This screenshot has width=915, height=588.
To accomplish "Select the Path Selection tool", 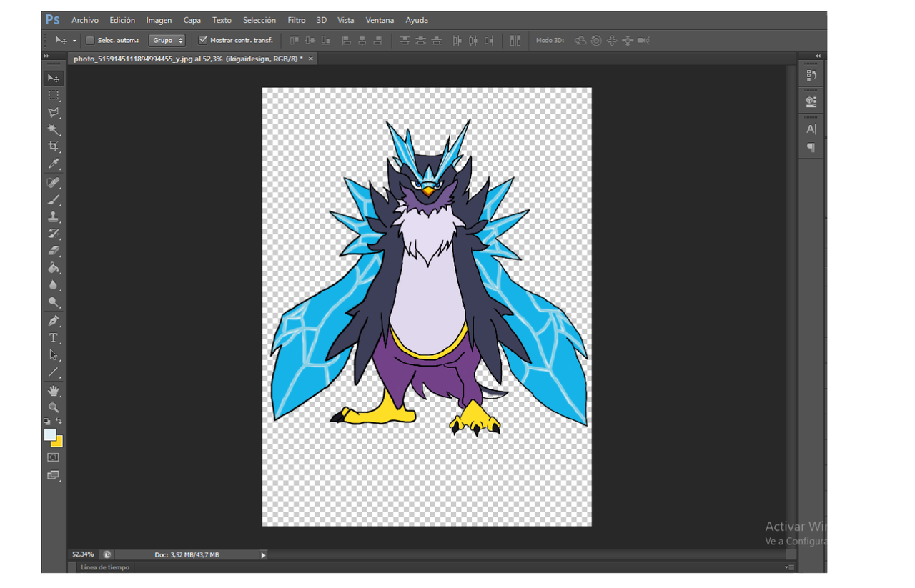I will point(54,355).
